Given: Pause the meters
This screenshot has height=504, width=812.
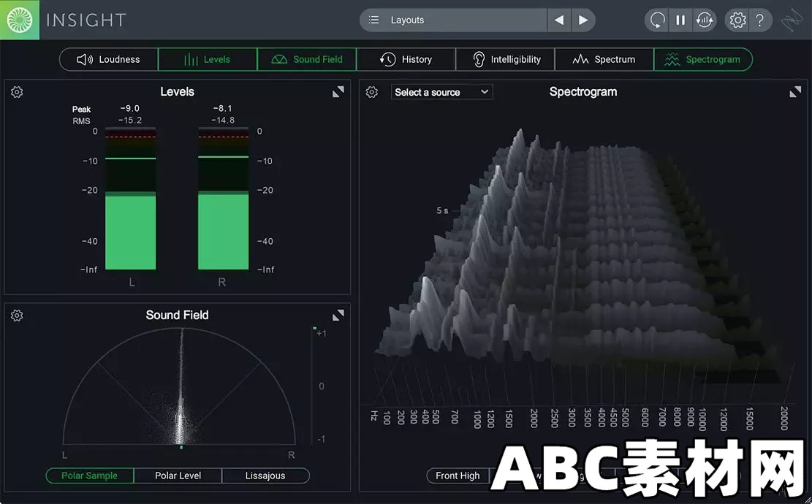Looking at the screenshot, I should pos(680,20).
